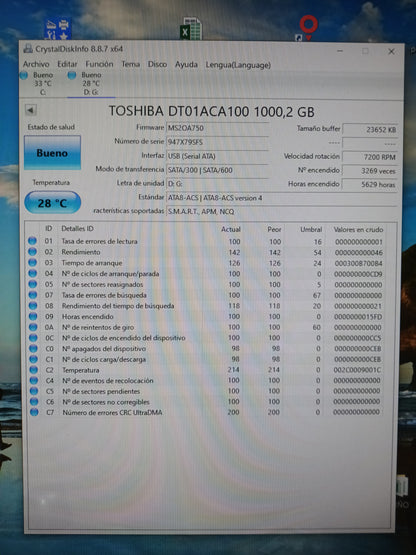The image size is (416, 555).
Task: Click the Nº encendido value 3269 veces
Action: click(370, 171)
